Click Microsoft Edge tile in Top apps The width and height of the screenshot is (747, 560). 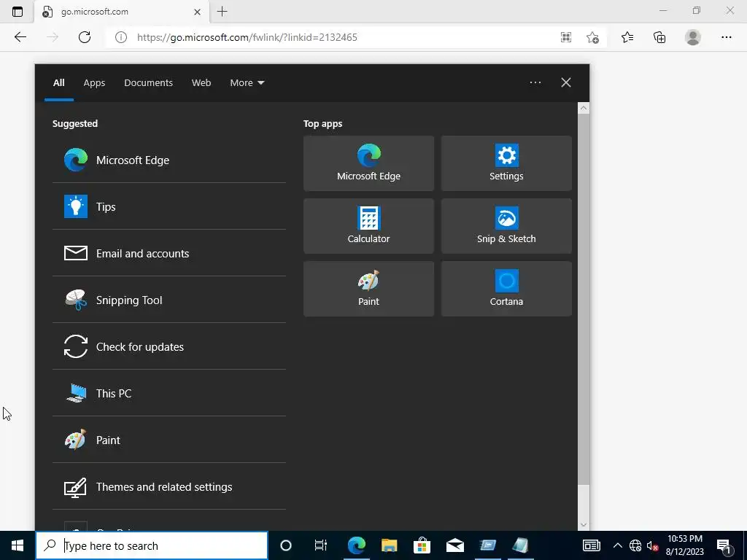pos(368,163)
